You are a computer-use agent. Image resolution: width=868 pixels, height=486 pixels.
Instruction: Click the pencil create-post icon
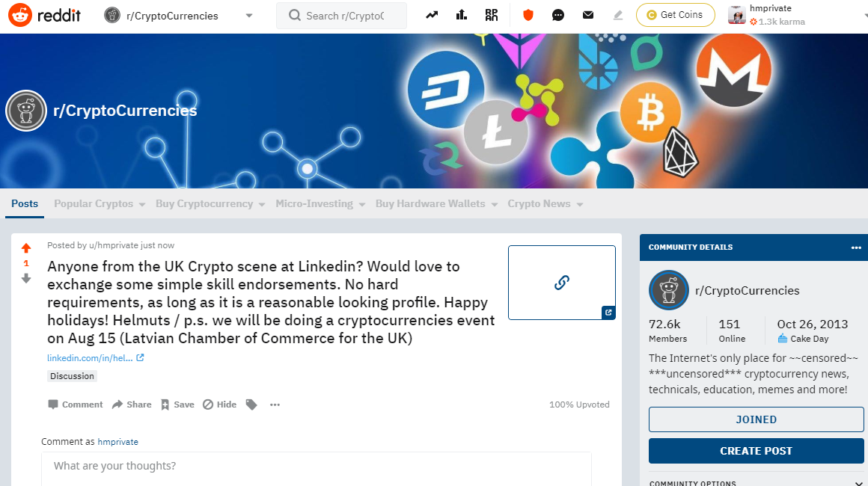click(x=618, y=15)
